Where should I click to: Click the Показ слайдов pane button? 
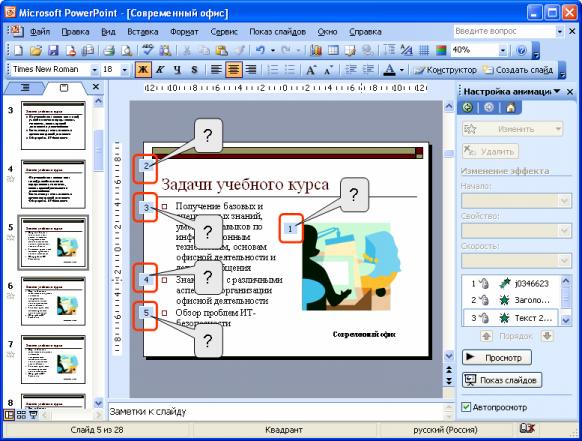pyautogui.click(x=502, y=380)
